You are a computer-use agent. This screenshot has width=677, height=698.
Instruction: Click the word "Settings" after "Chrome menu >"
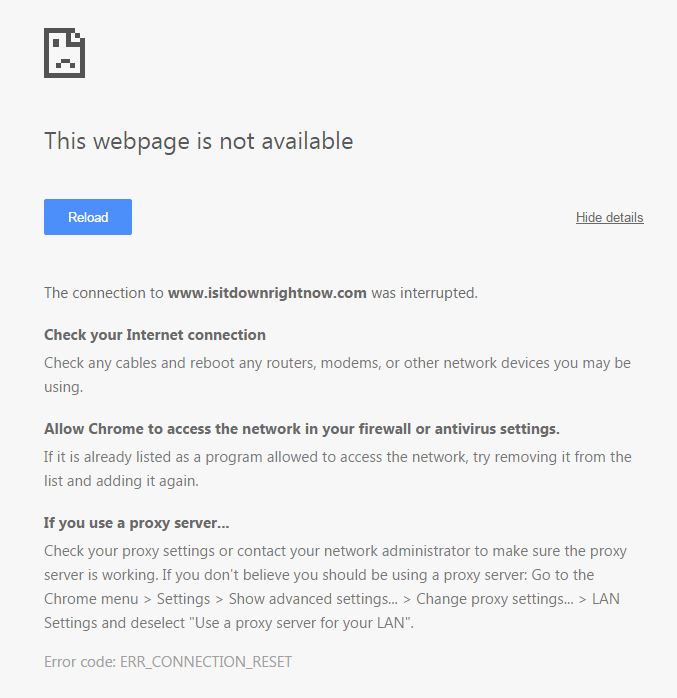(x=183, y=599)
